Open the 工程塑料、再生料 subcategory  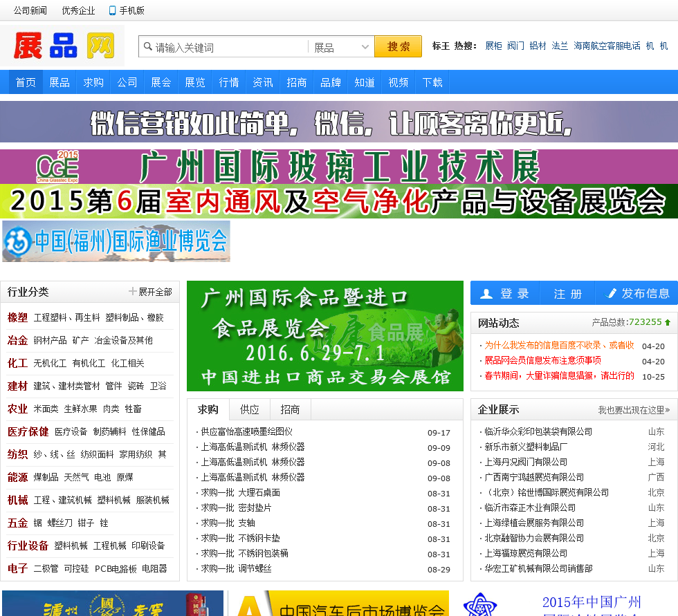[x=66, y=318]
